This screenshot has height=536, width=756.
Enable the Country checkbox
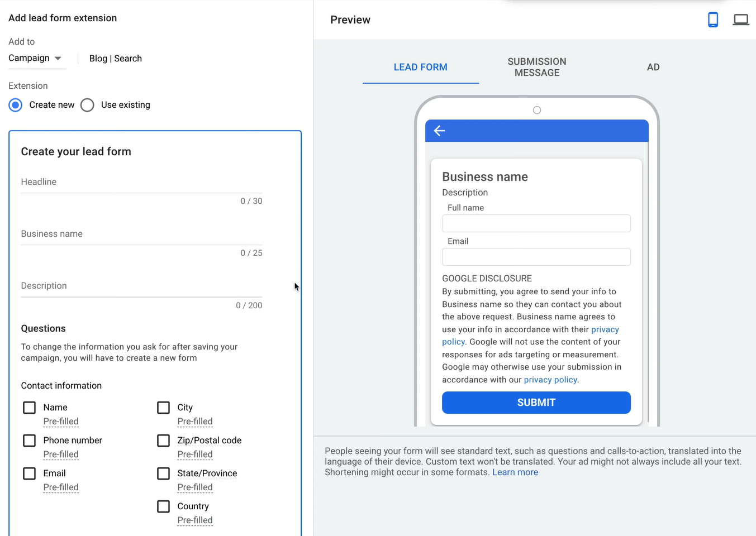point(163,506)
